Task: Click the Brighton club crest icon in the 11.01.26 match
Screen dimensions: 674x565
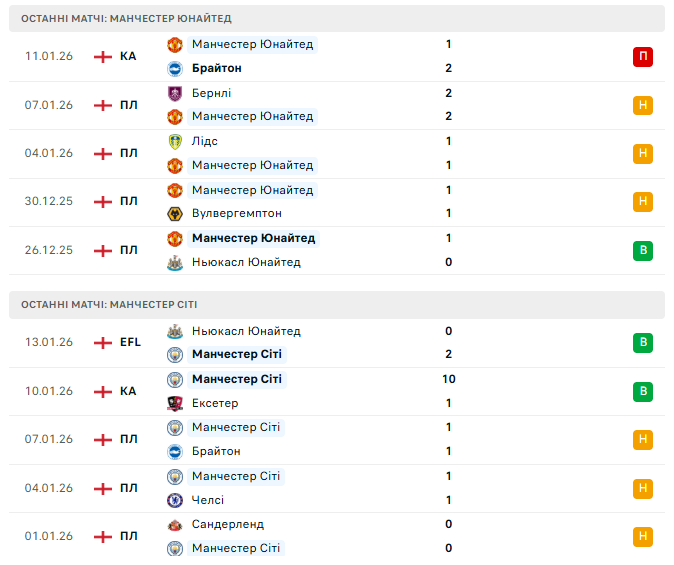Action: coord(174,68)
